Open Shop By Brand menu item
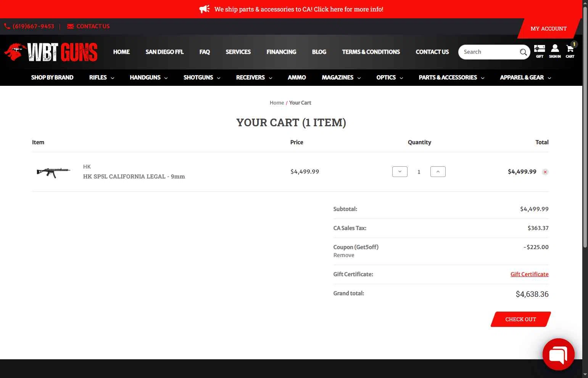The height and width of the screenshot is (378, 588). (52, 77)
